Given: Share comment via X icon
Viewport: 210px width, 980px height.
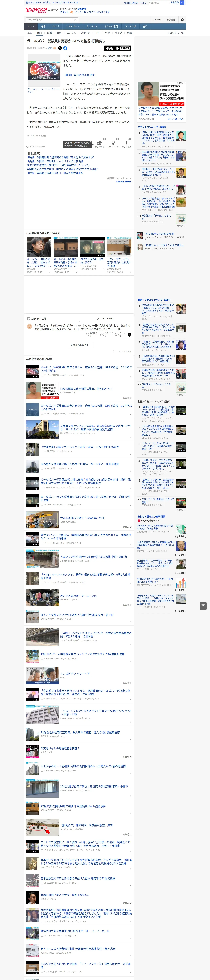Looking at the screenshot, I should [x=129, y=335].
